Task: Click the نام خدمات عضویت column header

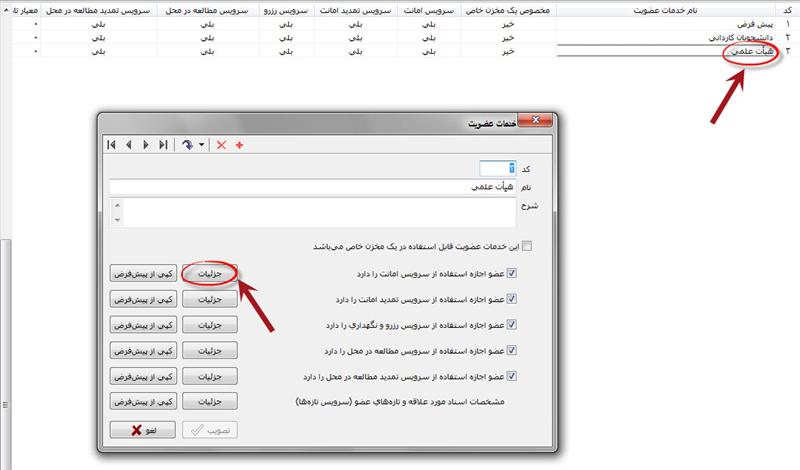Action: tap(666, 10)
